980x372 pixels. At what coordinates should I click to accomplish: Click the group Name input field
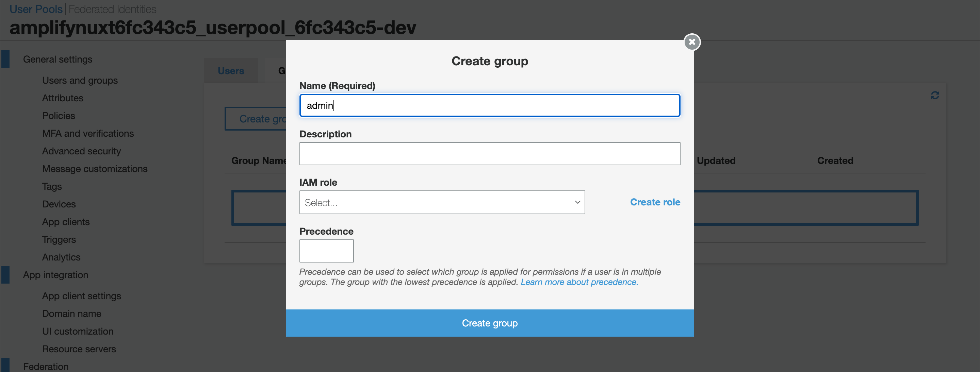(490, 105)
